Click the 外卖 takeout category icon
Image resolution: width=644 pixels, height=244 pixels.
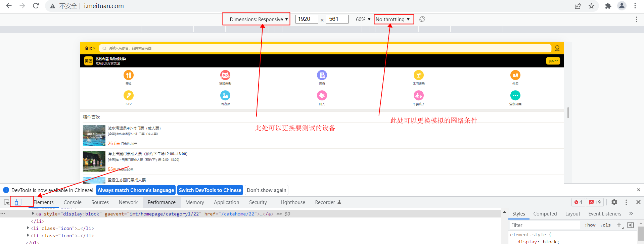click(515, 75)
